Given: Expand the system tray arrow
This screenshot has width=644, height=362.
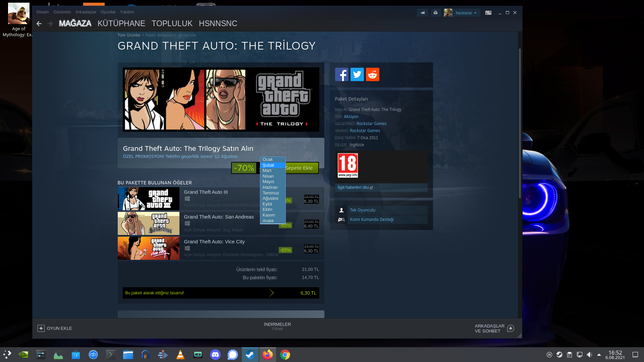Looking at the screenshot, I should click(x=599, y=355).
